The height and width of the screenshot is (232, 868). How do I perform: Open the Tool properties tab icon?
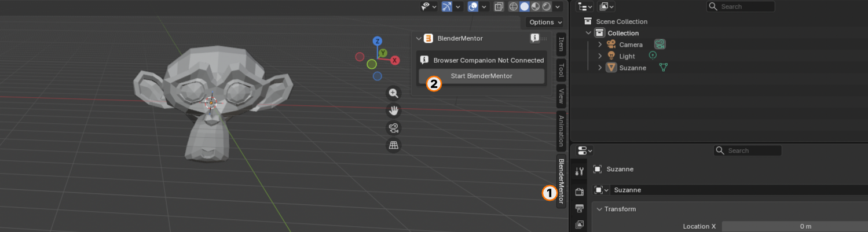pos(580,171)
